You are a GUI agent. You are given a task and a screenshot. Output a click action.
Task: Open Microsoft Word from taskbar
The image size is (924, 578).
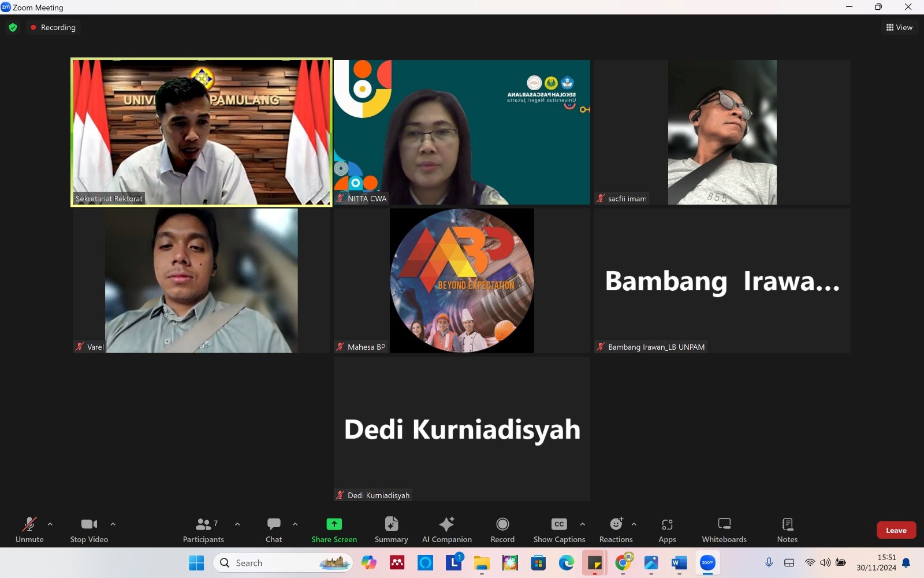679,563
